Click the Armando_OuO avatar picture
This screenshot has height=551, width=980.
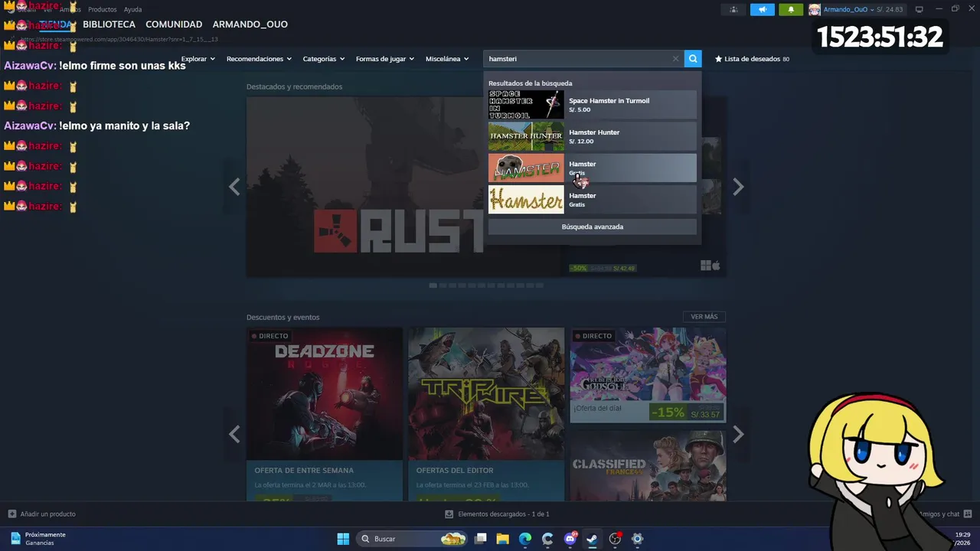coord(815,9)
